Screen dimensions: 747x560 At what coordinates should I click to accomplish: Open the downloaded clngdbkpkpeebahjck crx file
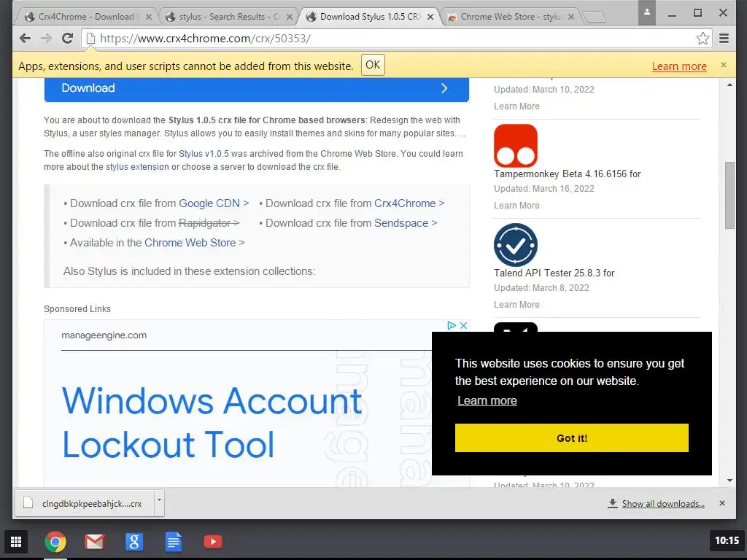(x=85, y=504)
